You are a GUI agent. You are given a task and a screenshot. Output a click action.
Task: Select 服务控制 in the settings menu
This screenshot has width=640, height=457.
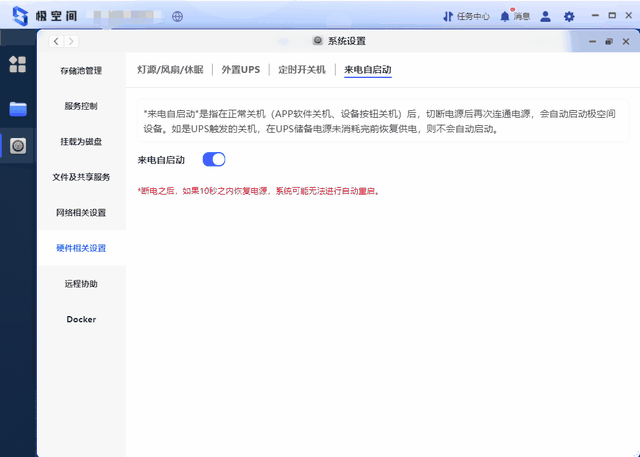[x=81, y=106]
